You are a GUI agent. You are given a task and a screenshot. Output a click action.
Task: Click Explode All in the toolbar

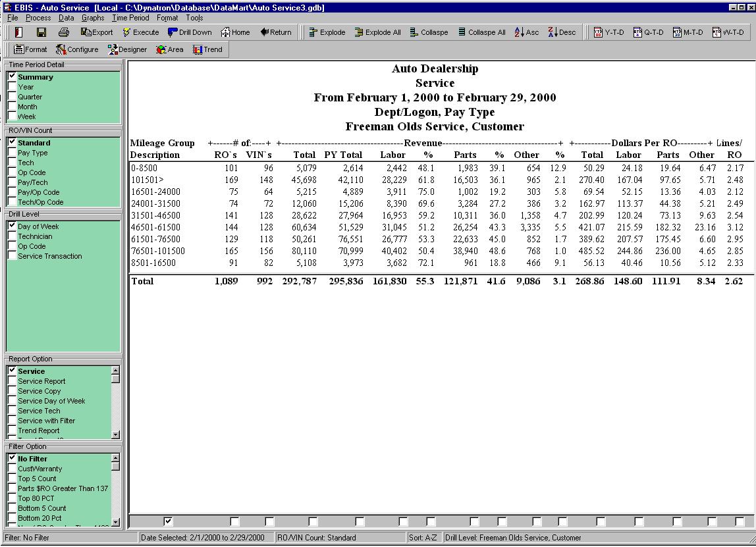coord(377,32)
